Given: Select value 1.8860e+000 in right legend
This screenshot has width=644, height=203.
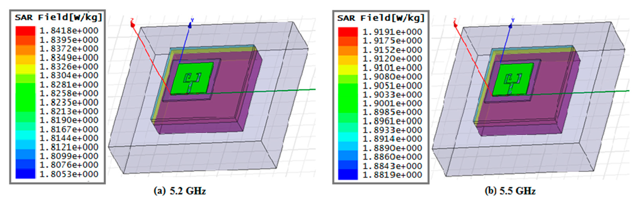Looking at the screenshot, I should [392, 157].
